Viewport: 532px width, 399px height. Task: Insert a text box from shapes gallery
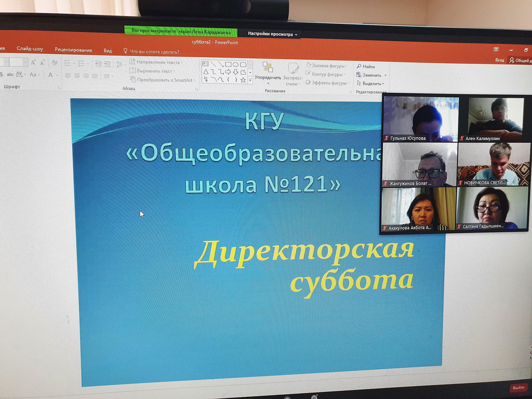click(x=205, y=64)
